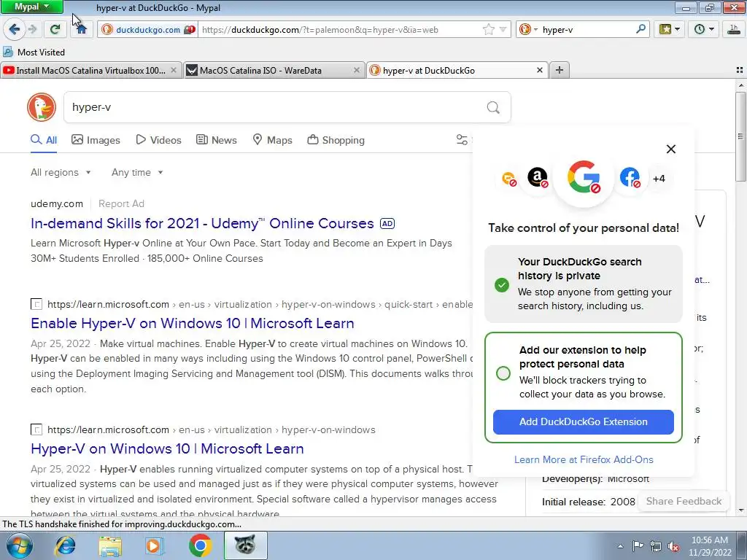Open a new tab with the plus button

click(560, 70)
